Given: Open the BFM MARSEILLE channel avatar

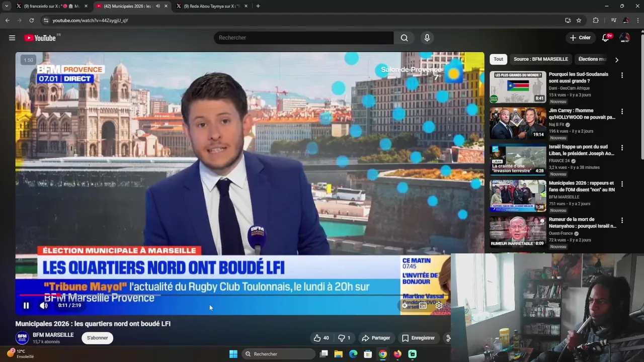Looking at the screenshot, I should 22,338.
